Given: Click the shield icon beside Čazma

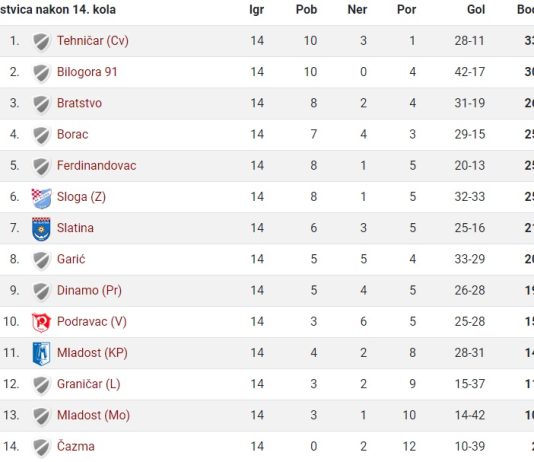Looking at the screenshot, I should [x=42, y=447].
